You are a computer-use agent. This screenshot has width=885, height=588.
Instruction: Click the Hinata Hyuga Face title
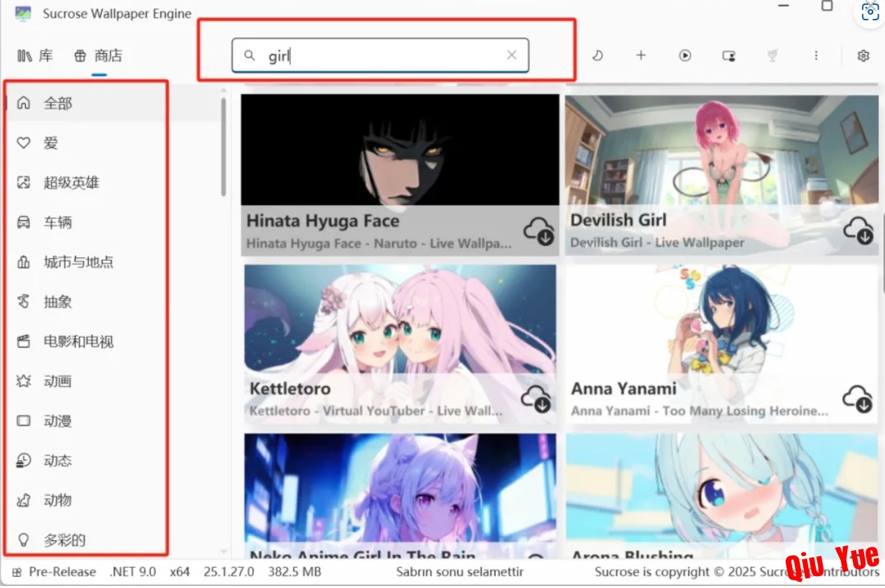click(323, 221)
